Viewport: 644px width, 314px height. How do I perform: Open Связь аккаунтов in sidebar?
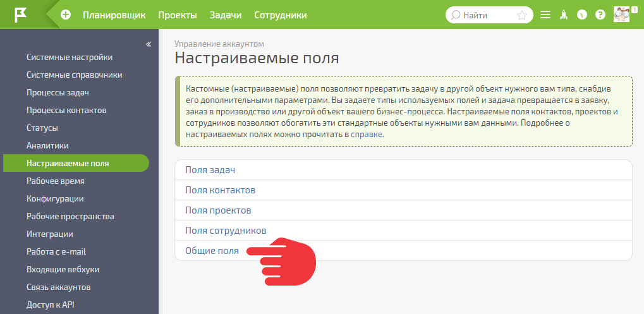58,286
